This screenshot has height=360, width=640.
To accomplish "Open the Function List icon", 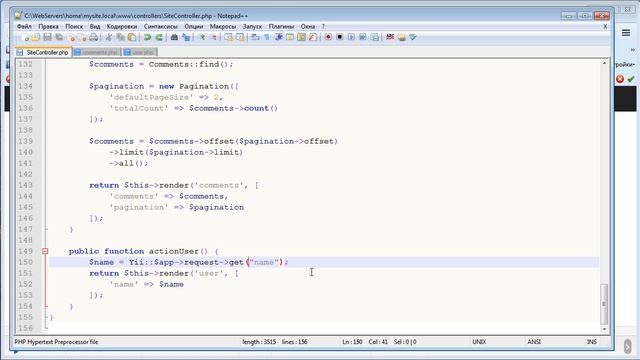I will point(313,38).
